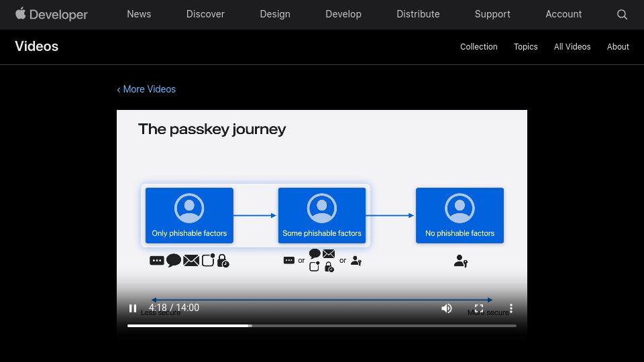This screenshot has width=644, height=362.
Task: Click the No phishable factors box
Action: pyautogui.click(x=460, y=215)
